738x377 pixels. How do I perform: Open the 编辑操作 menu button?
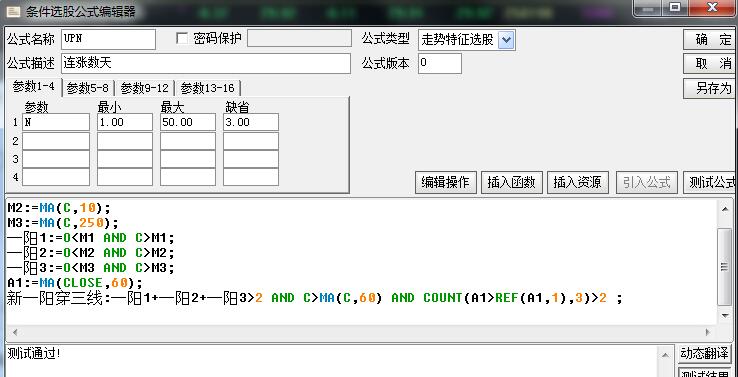tap(446, 183)
